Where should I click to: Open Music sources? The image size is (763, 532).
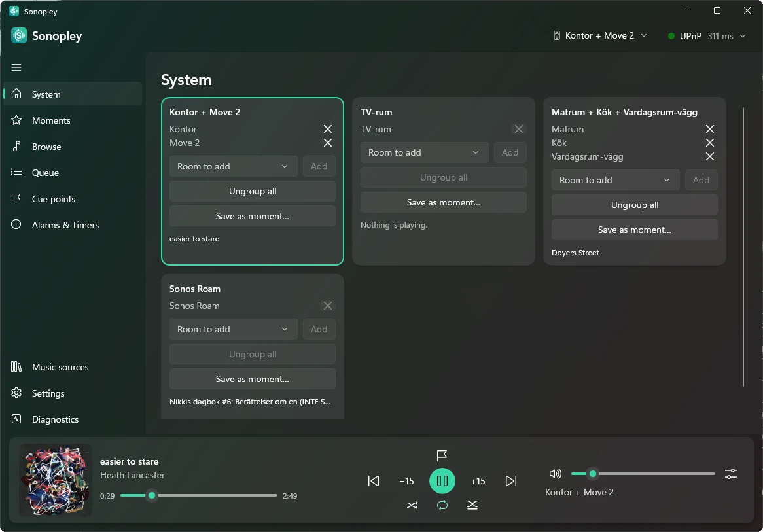click(x=73, y=367)
